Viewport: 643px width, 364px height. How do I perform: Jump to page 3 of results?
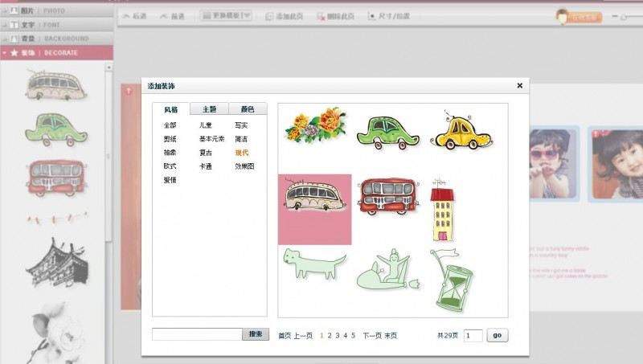click(x=338, y=336)
